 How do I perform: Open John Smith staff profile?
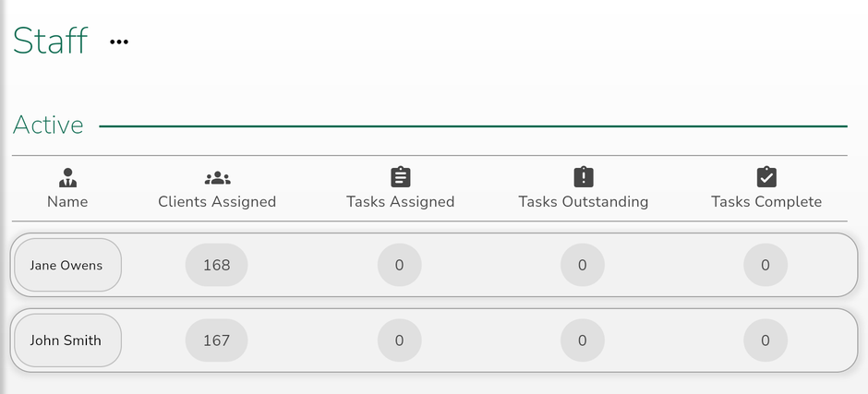(67, 340)
